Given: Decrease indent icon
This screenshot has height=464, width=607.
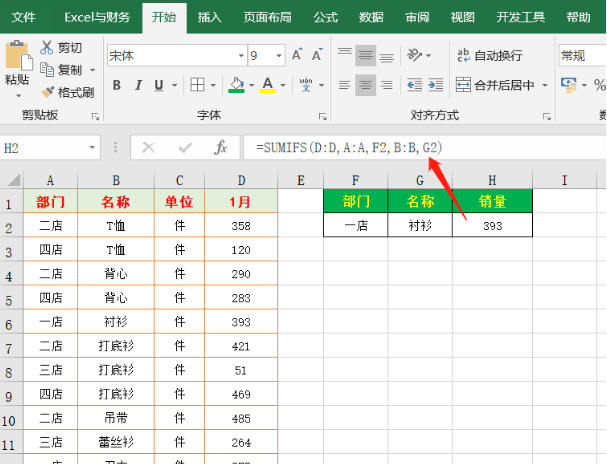Looking at the screenshot, I should point(415,85).
